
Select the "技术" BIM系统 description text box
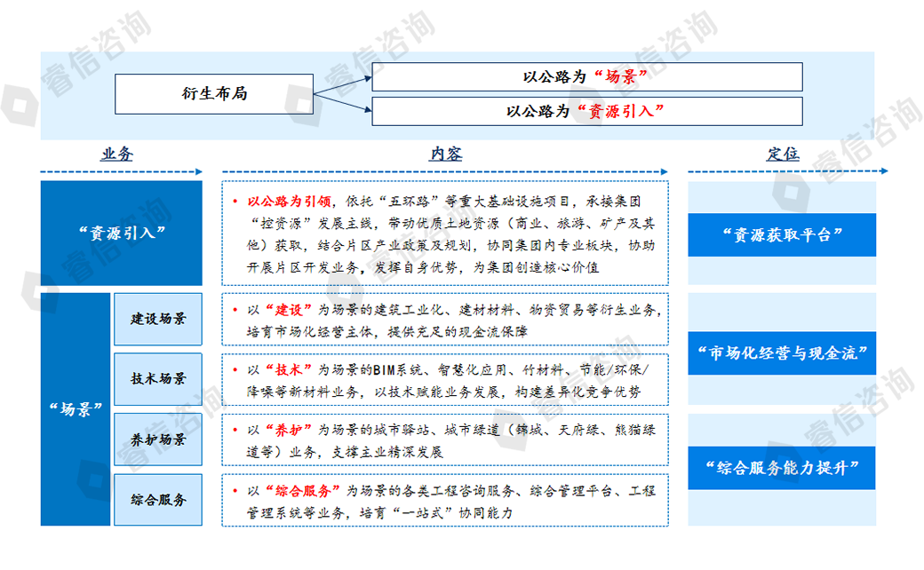445,380
